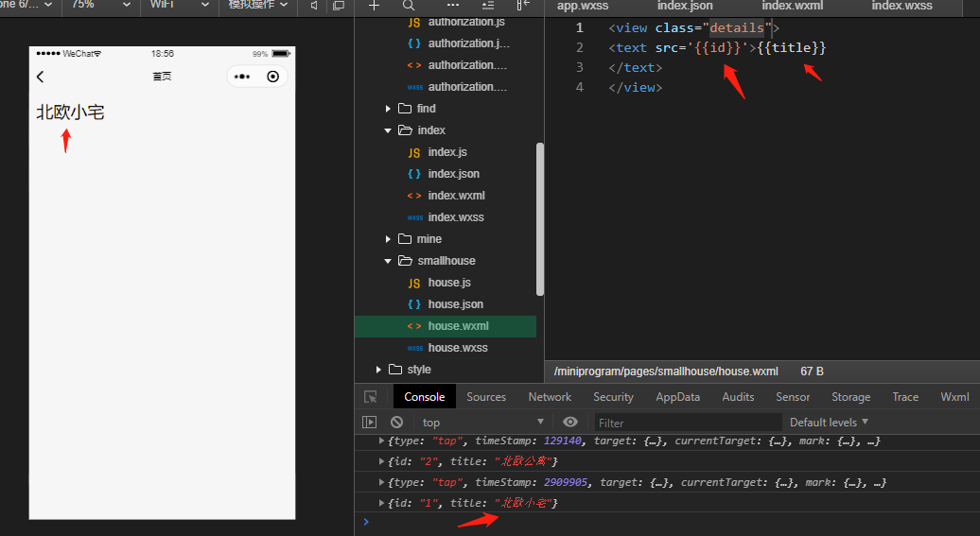The height and width of the screenshot is (536, 980).
Task: Expand logged object with id 1
Action: click(x=381, y=503)
